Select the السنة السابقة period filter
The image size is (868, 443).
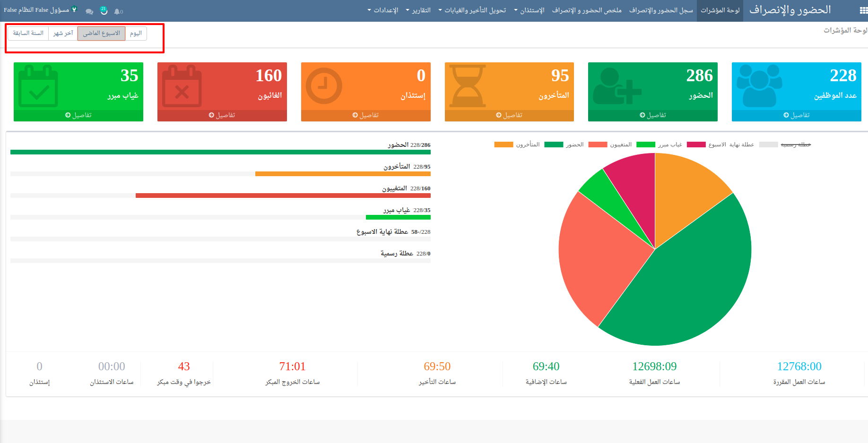click(x=28, y=34)
